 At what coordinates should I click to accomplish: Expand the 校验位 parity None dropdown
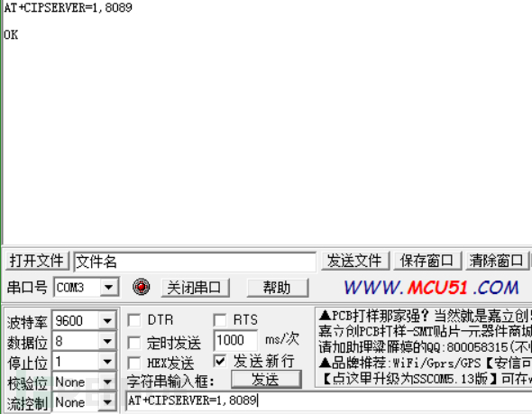coord(107,382)
